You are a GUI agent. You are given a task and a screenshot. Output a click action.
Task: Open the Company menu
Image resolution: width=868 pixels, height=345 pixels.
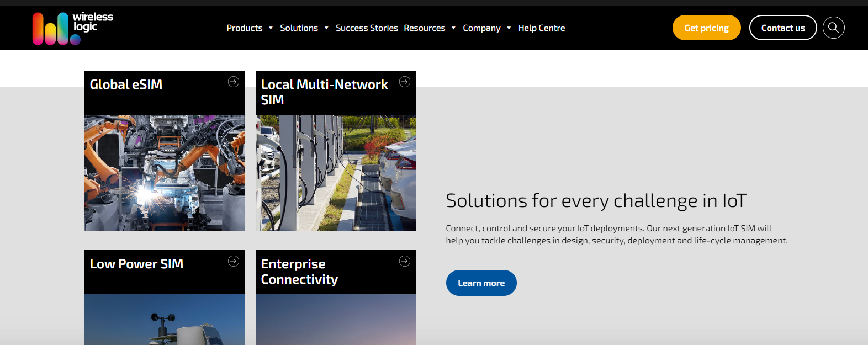(x=481, y=28)
